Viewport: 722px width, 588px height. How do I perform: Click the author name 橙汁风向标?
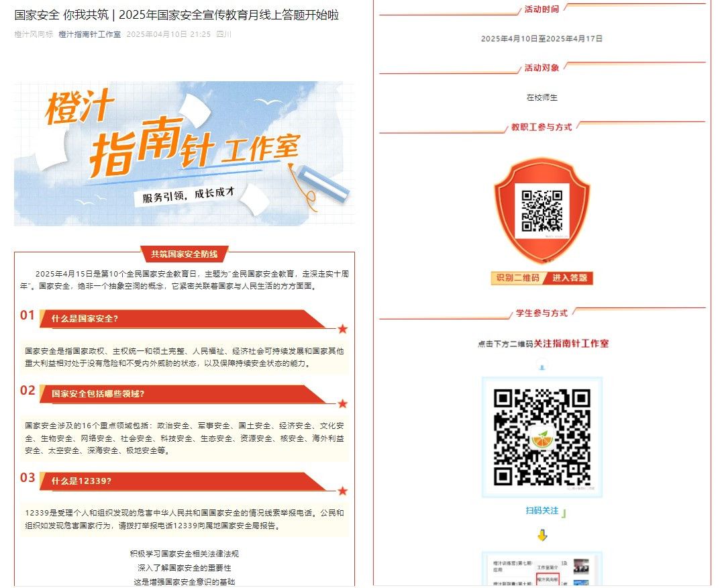click(34, 34)
